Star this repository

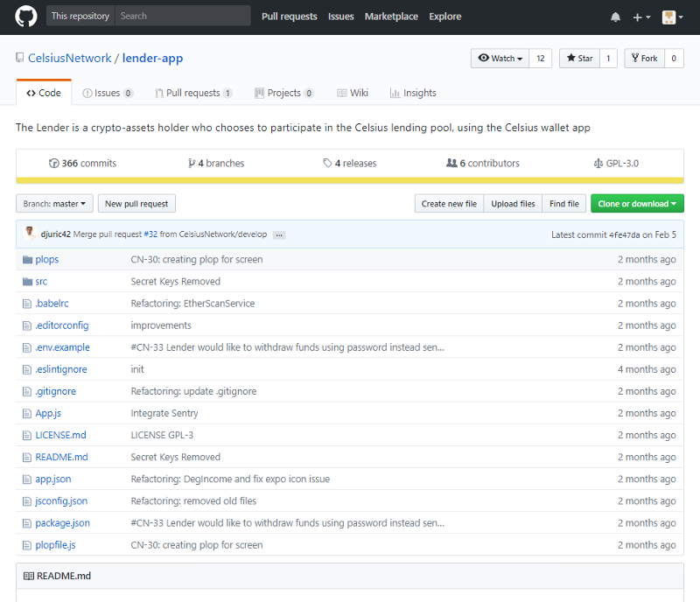[579, 59]
